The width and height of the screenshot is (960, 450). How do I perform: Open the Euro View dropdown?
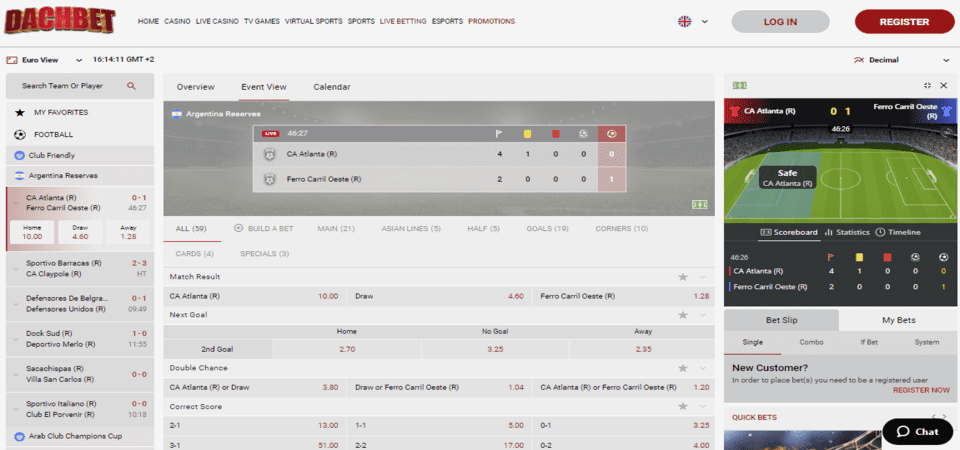[x=78, y=60]
